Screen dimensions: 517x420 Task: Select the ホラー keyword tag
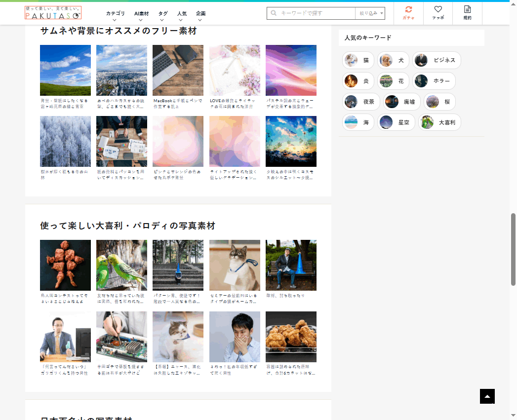(x=434, y=81)
